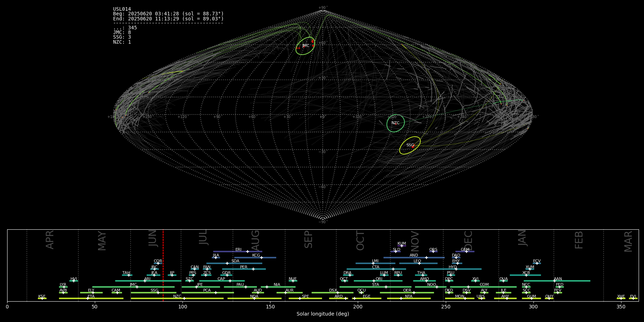
Task: Select the NIA shower label in timeline
Action: [277, 285]
